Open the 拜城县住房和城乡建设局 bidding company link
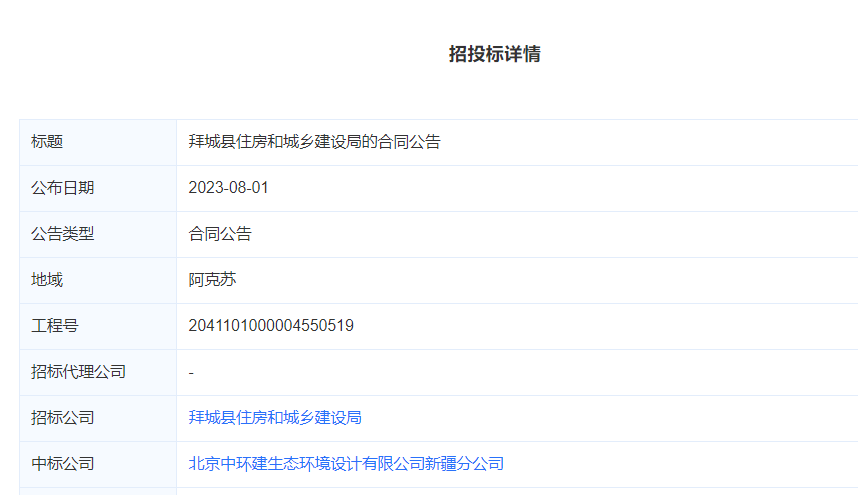This screenshot has width=858, height=495. (x=275, y=418)
